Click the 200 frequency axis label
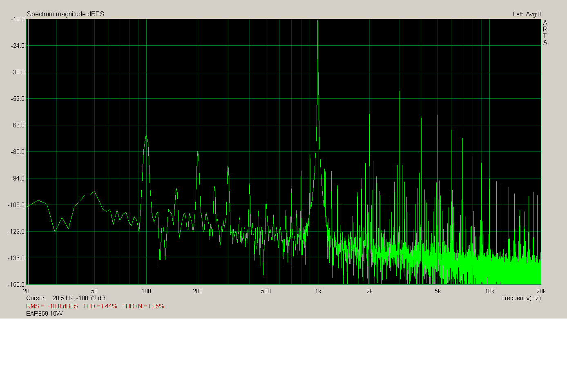 tap(198, 291)
